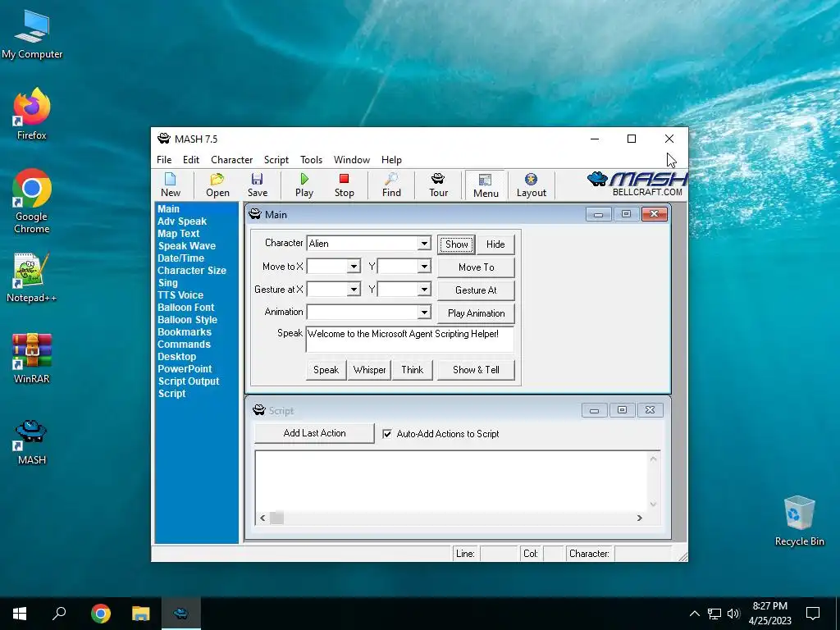
Task: Open WinRAR desktop icon
Action: [32, 358]
